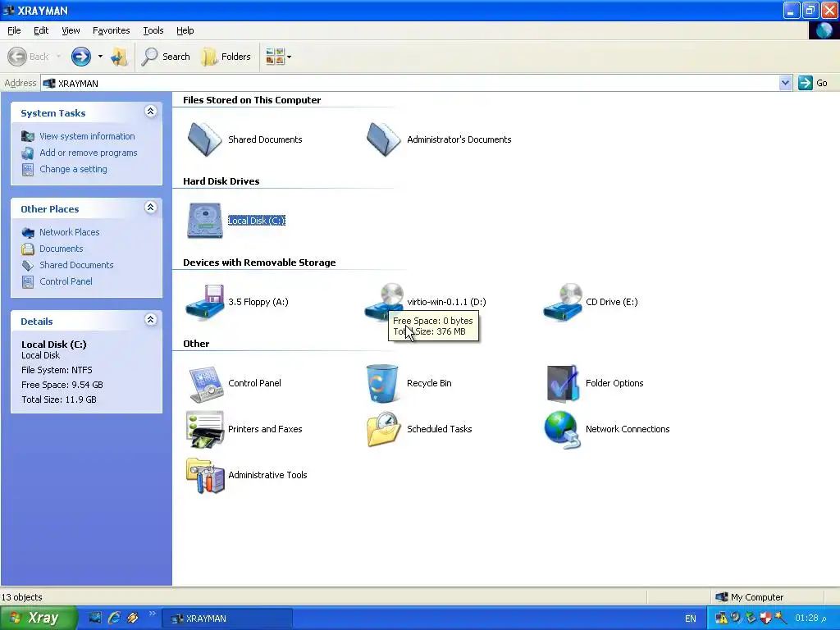Select the virtio-win-0.1.1 (D:) disc icon

click(384, 302)
